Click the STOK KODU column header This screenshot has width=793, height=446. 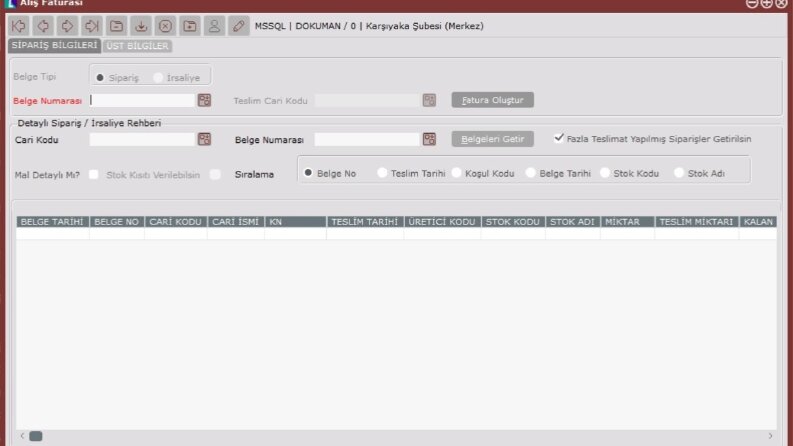[513, 222]
